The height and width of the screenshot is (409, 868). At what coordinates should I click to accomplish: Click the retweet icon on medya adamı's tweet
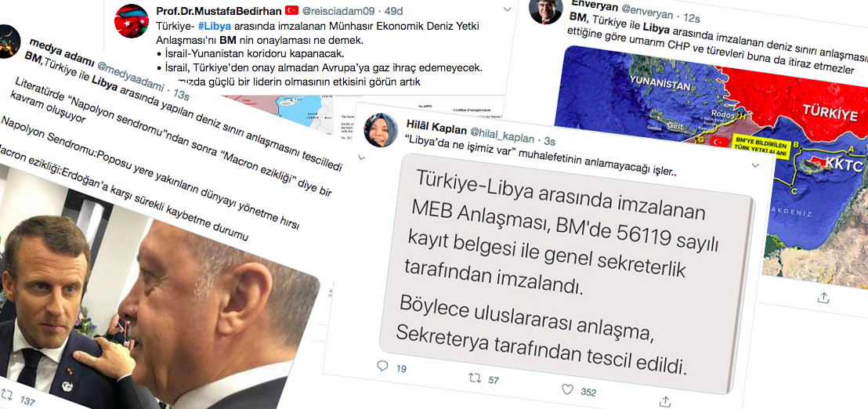pos(6,395)
